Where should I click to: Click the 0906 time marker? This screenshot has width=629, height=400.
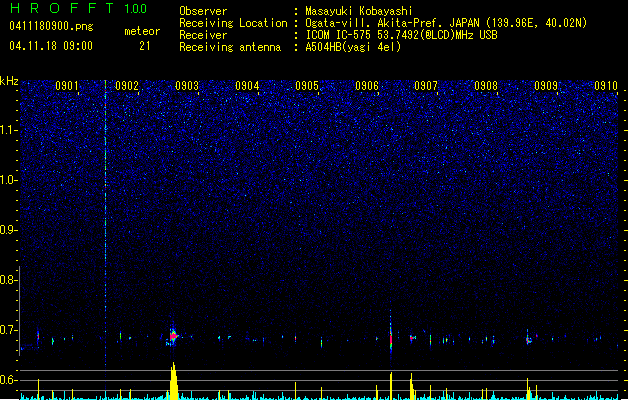click(x=367, y=86)
